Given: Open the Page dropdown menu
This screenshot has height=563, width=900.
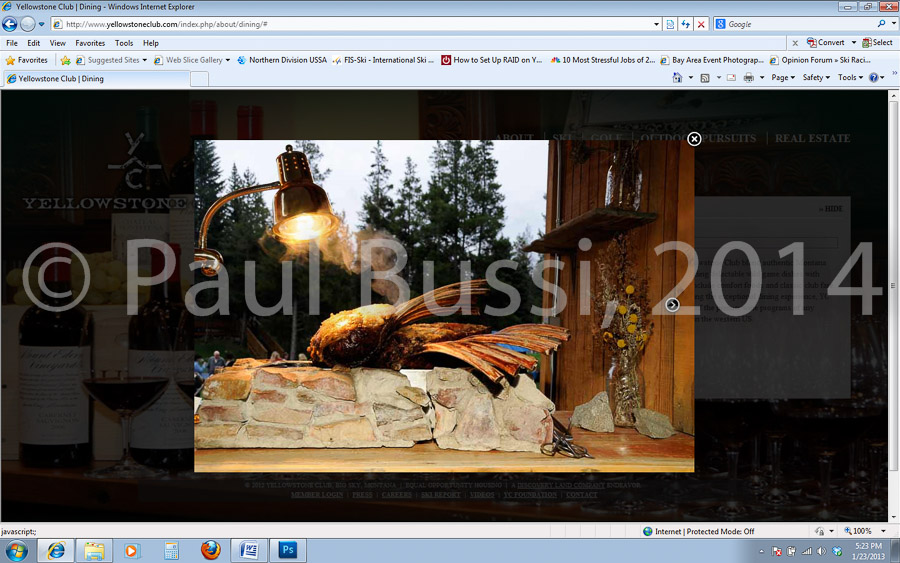Looking at the screenshot, I should 783,77.
